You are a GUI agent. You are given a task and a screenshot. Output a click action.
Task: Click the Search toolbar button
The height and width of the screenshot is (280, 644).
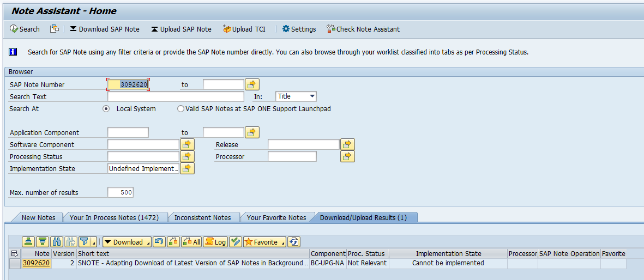25,29
